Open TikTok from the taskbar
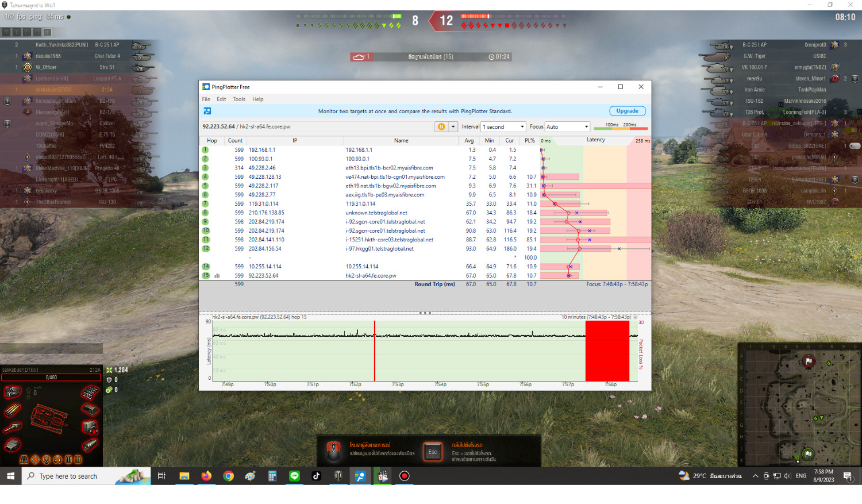The image size is (862, 504). pyautogui.click(x=316, y=476)
